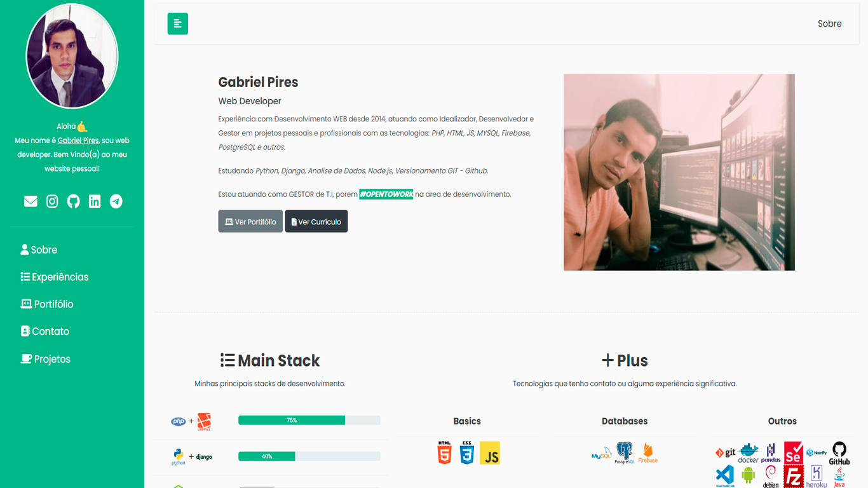
Task: Follow the Gabriel Pires link in sidebar
Action: [78, 140]
